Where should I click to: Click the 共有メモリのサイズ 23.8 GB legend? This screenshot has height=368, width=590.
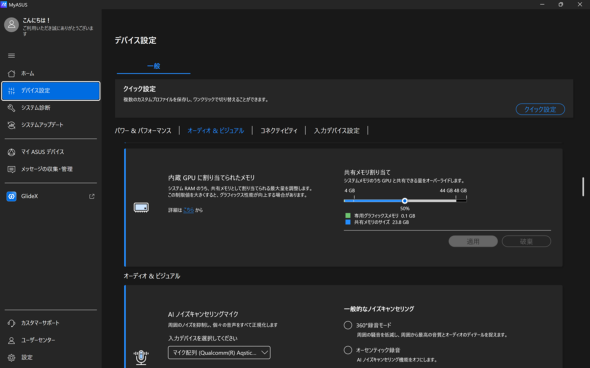(x=381, y=222)
